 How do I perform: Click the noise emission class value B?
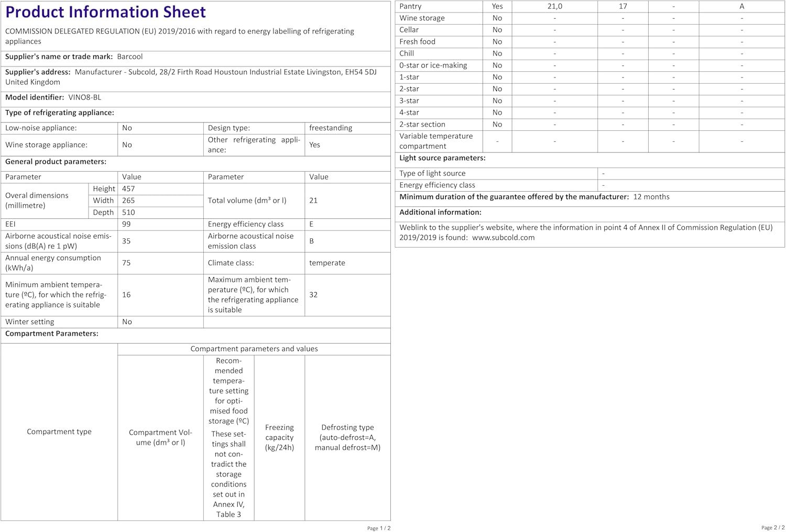tap(312, 241)
